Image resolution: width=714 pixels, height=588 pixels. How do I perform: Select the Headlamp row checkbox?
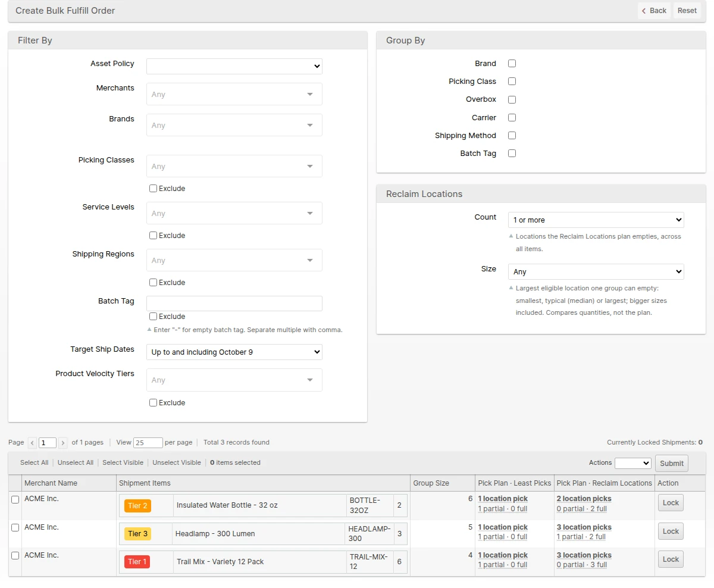[x=15, y=528]
